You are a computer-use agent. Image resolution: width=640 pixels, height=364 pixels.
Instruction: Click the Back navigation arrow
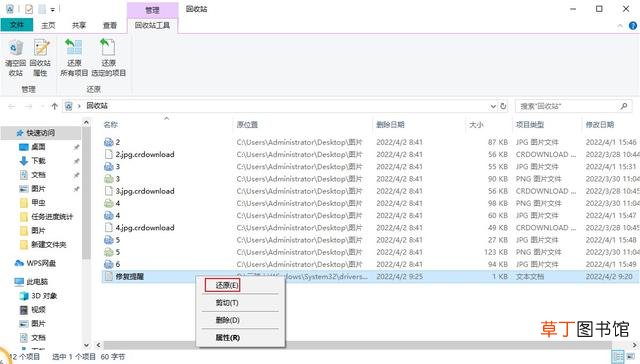11,106
